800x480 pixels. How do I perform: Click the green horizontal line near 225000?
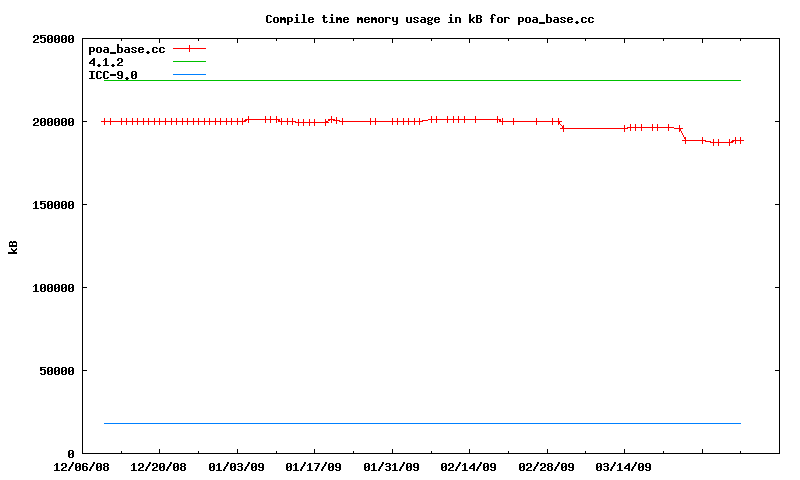(x=420, y=80)
